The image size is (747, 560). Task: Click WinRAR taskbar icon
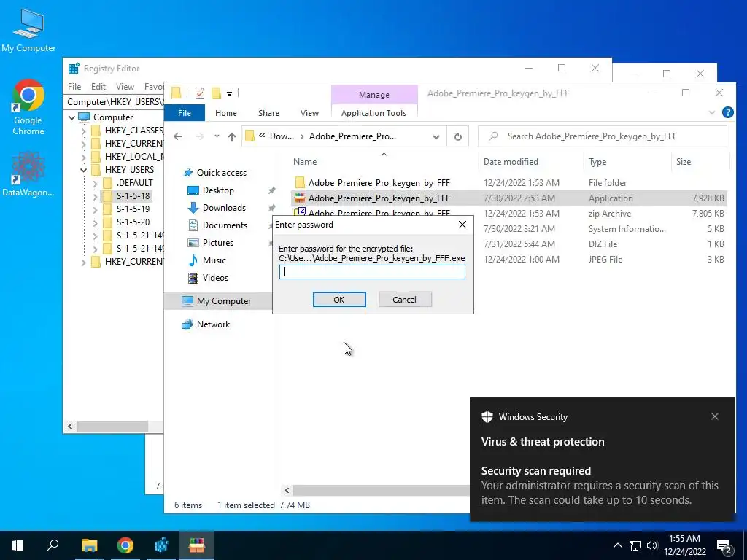[x=197, y=545]
